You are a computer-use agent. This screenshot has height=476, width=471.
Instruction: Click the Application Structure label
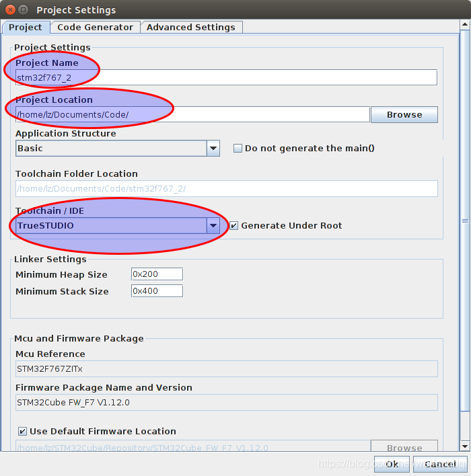coord(66,134)
